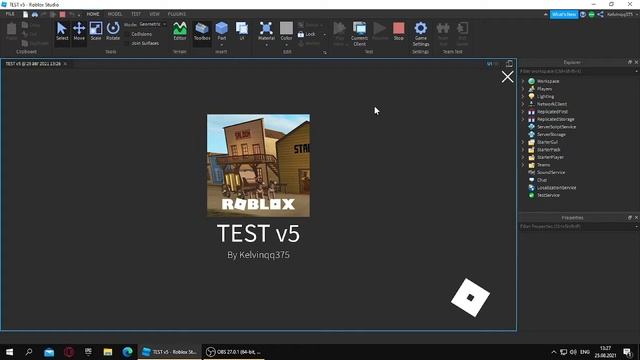This screenshot has width=640, height=360.
Task: Expand the StarterPack node
Action: coord(523,149)
